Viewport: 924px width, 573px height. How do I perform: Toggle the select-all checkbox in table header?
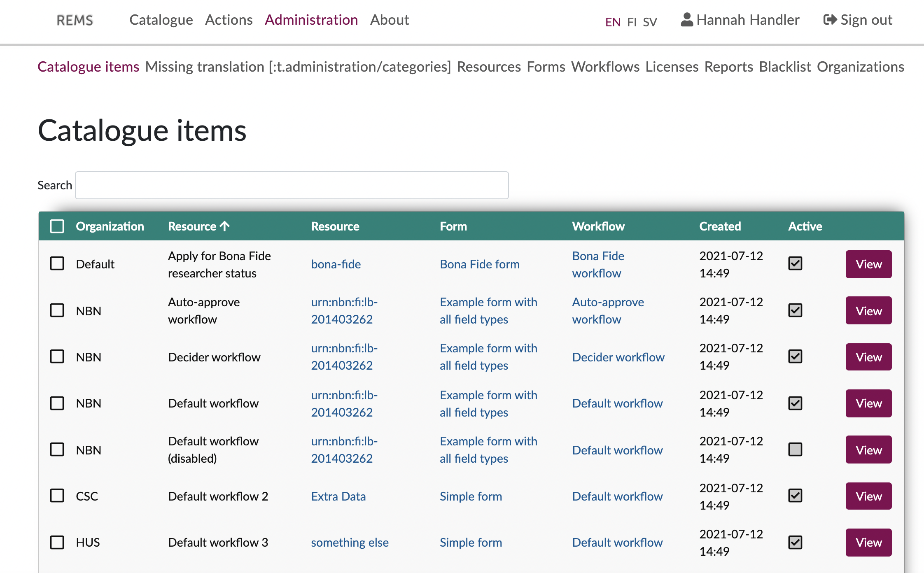[57, 226]
